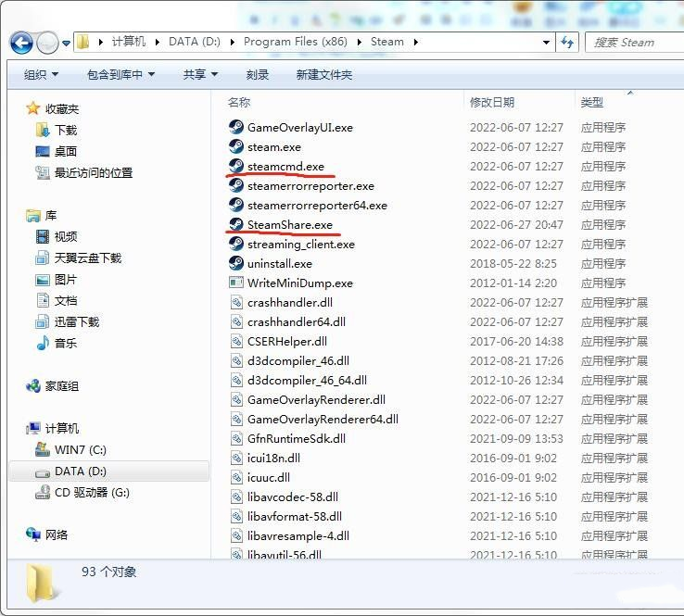This screenshot has height=616, width=684.
Task: Select the streaming_client.exe file icon
Action: (x=236, y=245)
